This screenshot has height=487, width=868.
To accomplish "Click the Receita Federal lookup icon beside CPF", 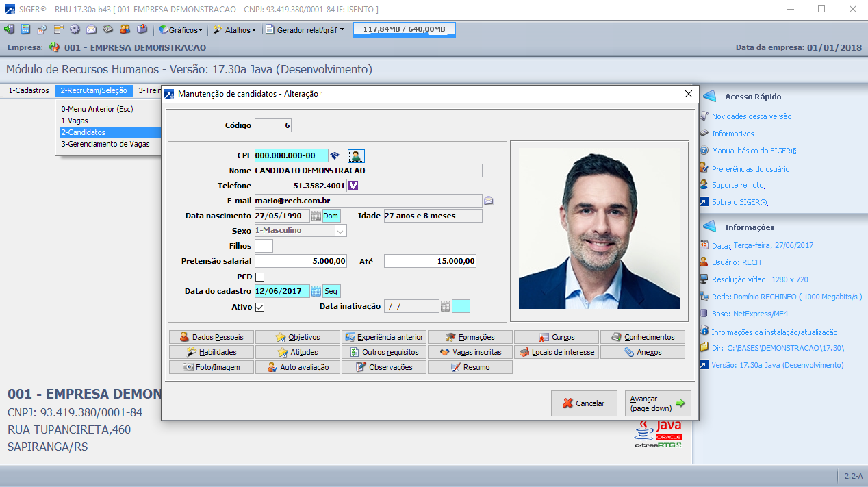I will [335, 155].
